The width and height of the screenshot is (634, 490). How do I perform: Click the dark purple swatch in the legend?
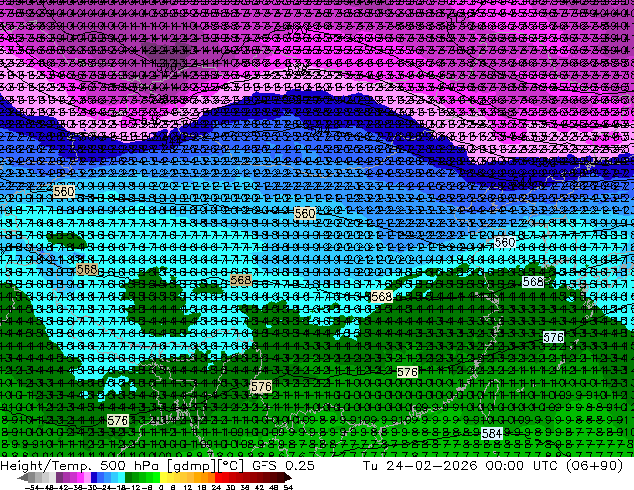pos(59,478)
